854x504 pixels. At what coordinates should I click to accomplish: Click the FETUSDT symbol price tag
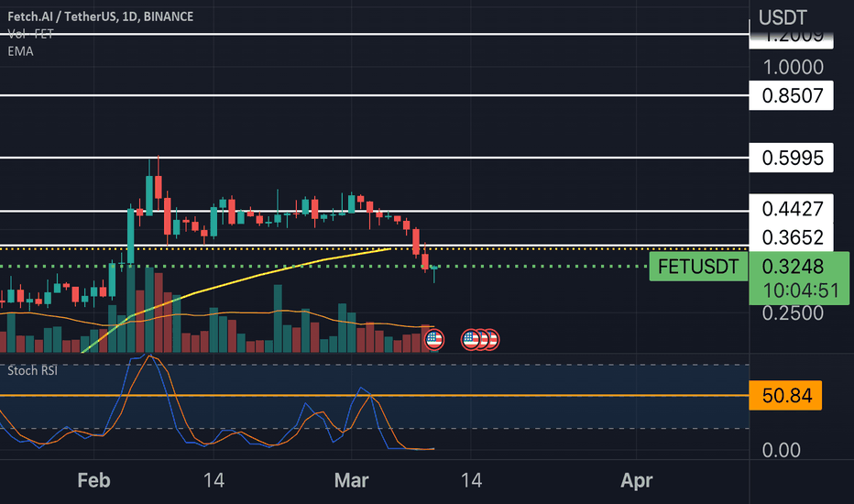[698, 267]
